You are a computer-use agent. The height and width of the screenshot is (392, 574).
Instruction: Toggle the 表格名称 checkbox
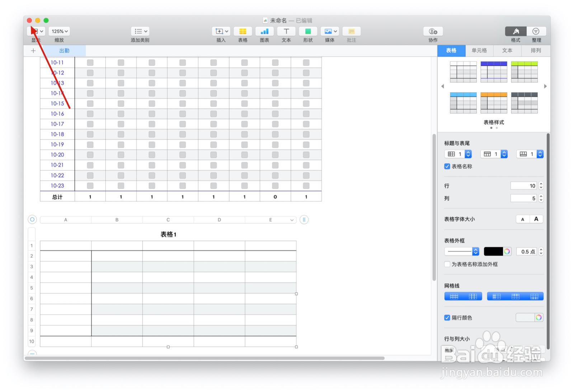(x=447, y=166)
